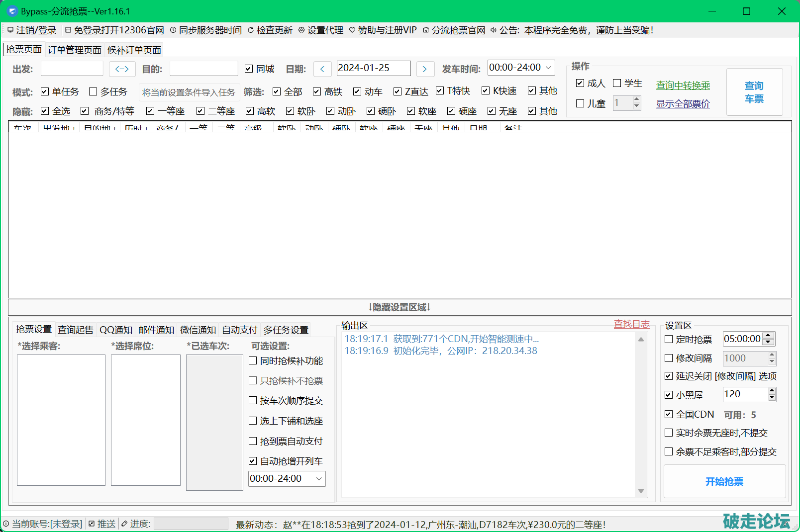The width and height of the screenshot is (800, 532).
Task: Go to previous date arrow
Action: click(x=322, y=69)
